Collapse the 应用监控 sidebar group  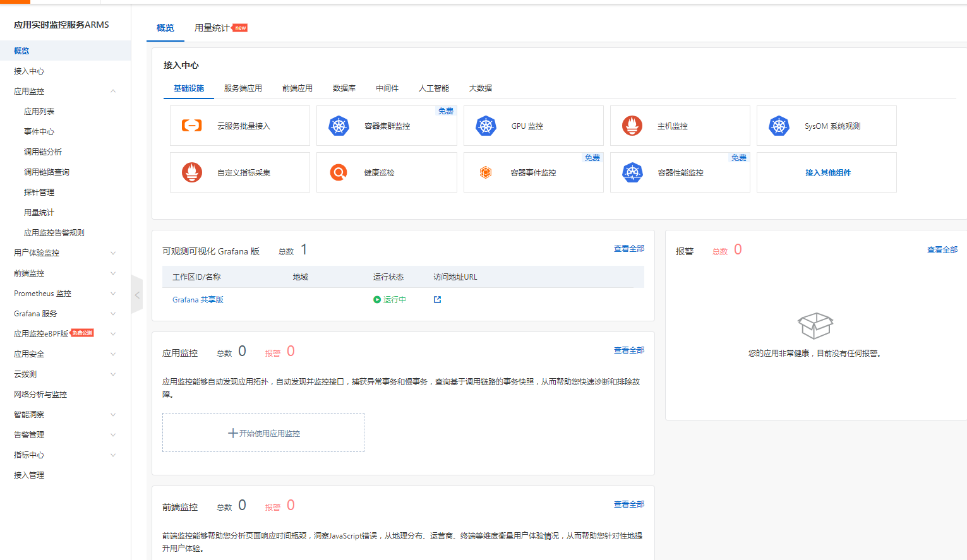(113, 91)
